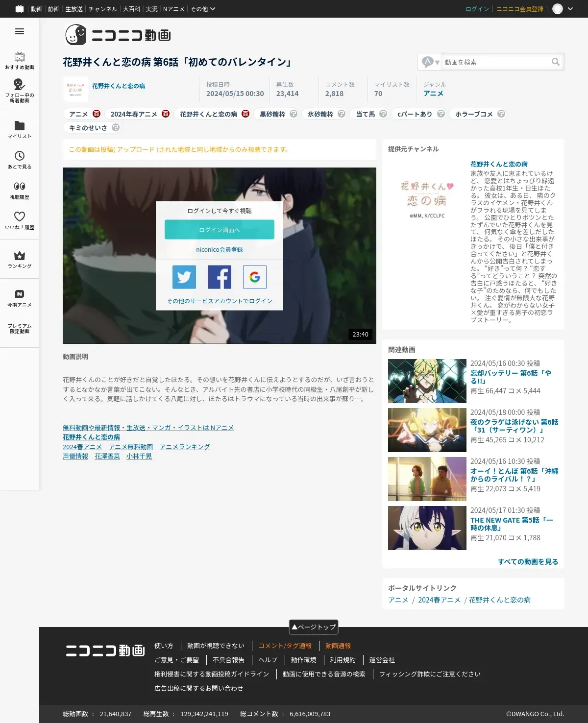Click dictionary icon next to 当て馬 tag
This screenshot has height=723, width=588.
coord(383,114)
